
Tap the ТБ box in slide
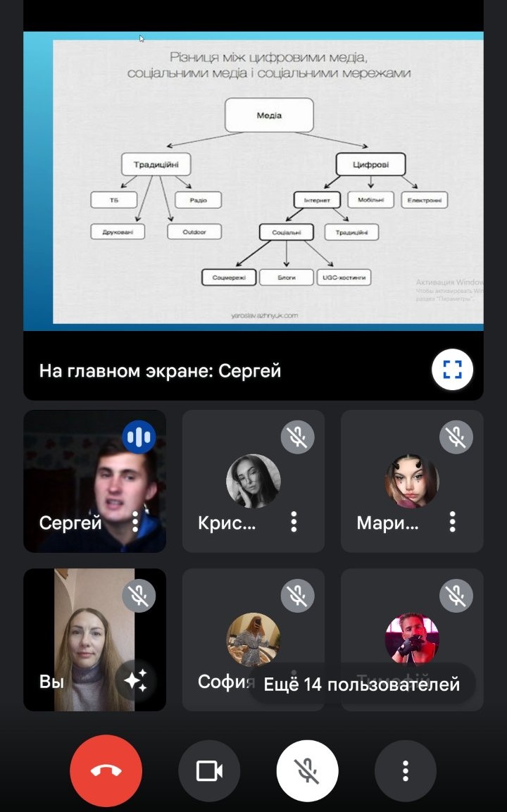(x=114, y=200)
